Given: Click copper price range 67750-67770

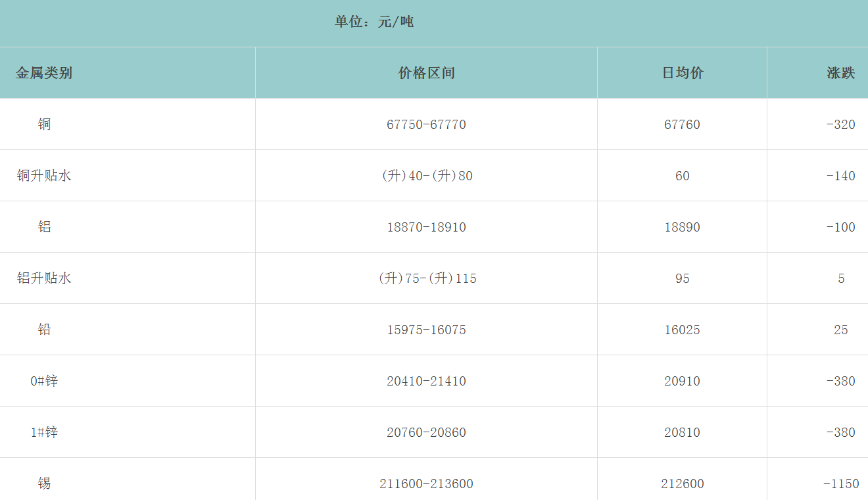Looking at the screenshot, I should 426,124.
